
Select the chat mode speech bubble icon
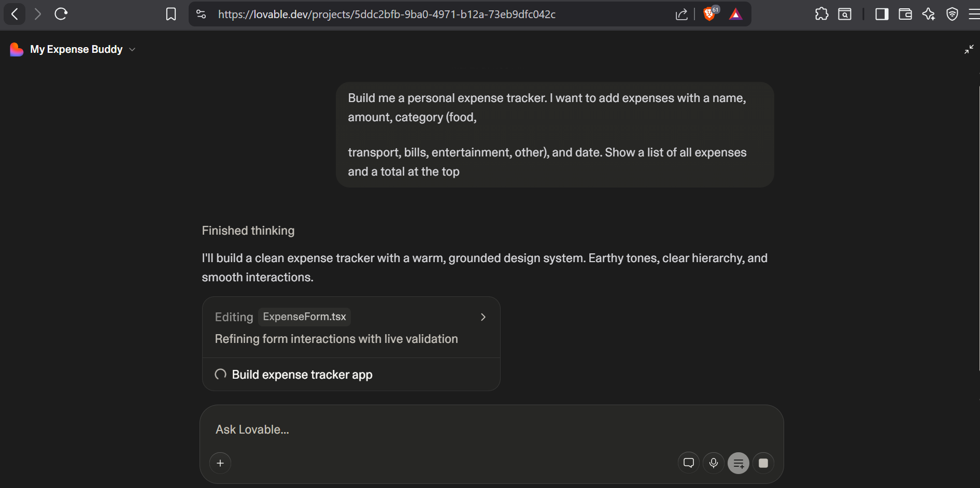[688, 463]
